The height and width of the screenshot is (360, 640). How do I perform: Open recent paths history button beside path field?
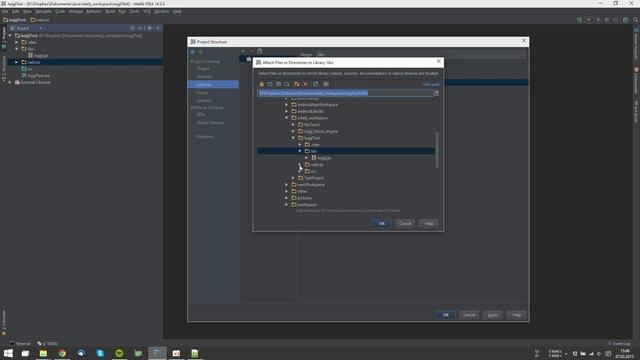click(437, 93)
